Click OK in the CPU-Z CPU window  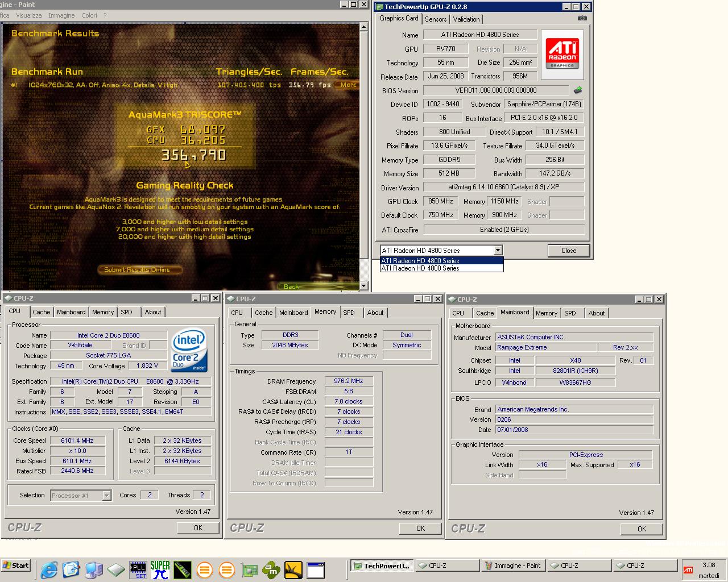click(x=198, y=527)
